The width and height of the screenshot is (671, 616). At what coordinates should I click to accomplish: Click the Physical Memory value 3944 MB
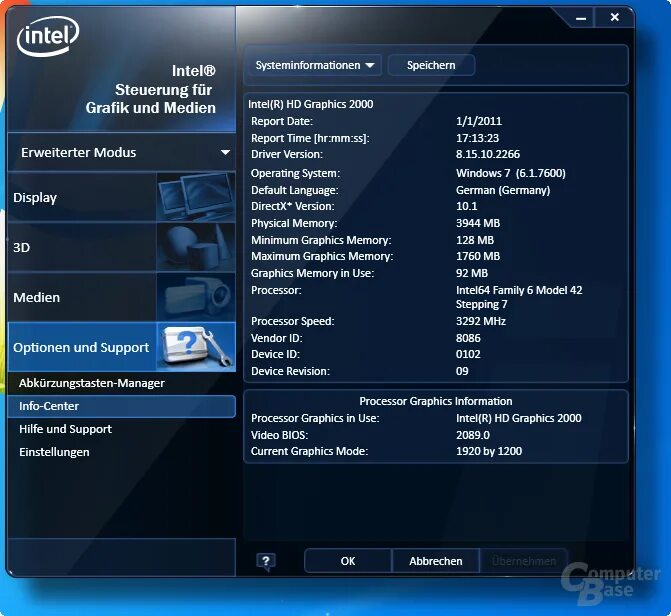478,223
